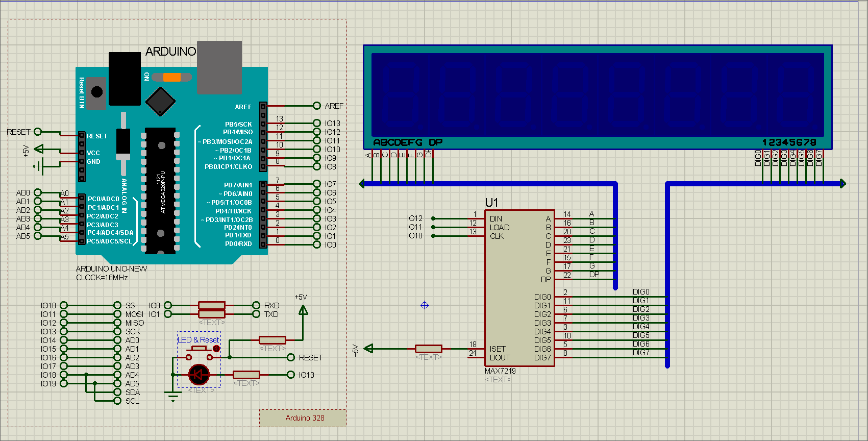
Task: Click the SCL terminal in the alias list
Action: pos(117,401)
